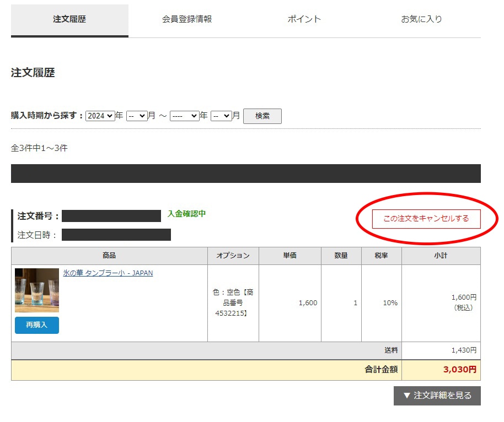Expand 注文詳細を見る order details
504x422 pixels.
pos(437,396)
